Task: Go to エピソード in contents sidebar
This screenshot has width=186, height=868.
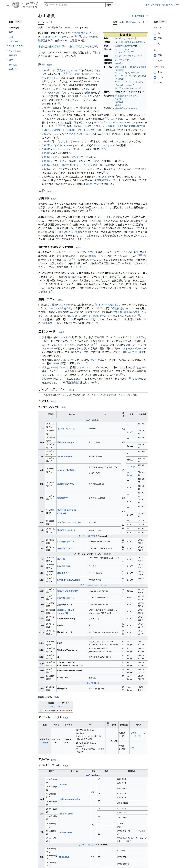Action: click(14, 41)
